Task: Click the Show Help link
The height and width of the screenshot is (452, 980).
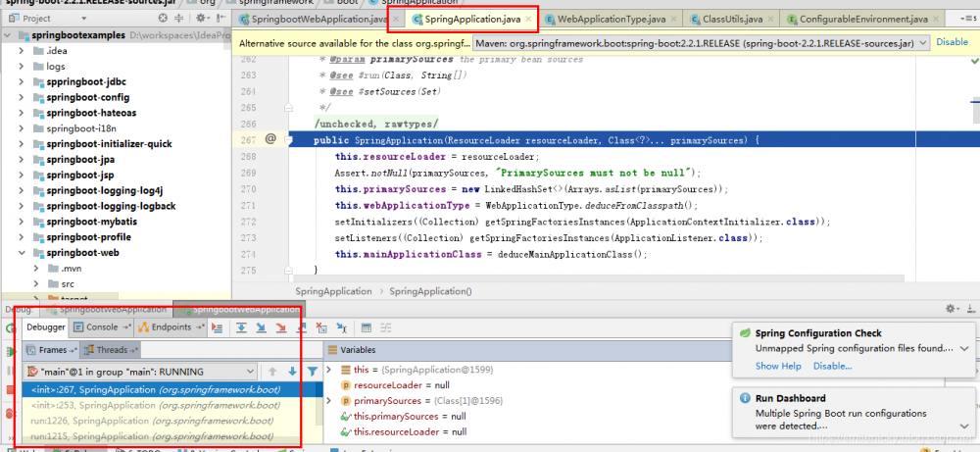Action: [778, 366]
